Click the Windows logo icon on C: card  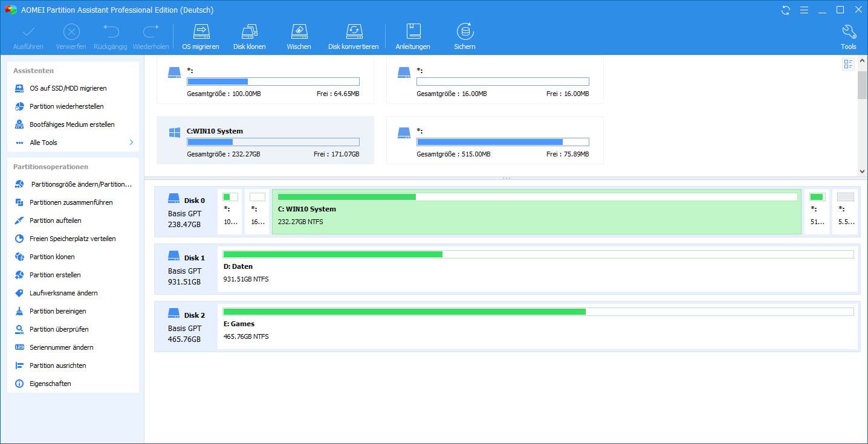[x=175, y=132]
